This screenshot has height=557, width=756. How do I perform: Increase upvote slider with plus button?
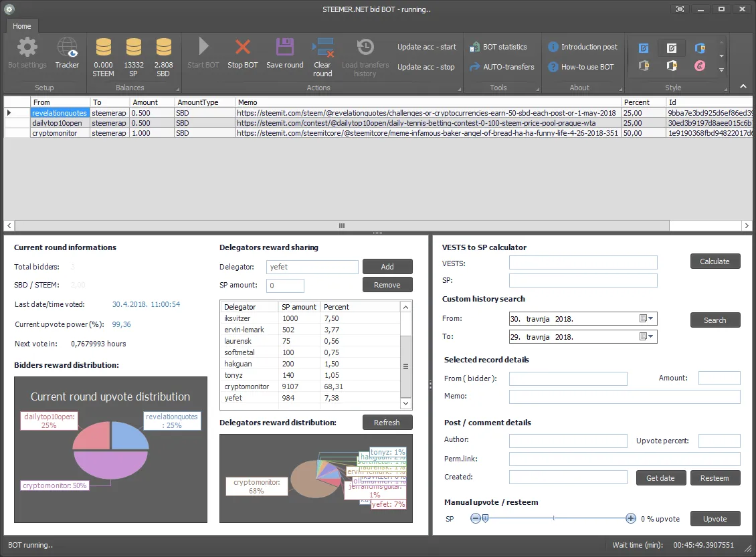tap(631, 518)
